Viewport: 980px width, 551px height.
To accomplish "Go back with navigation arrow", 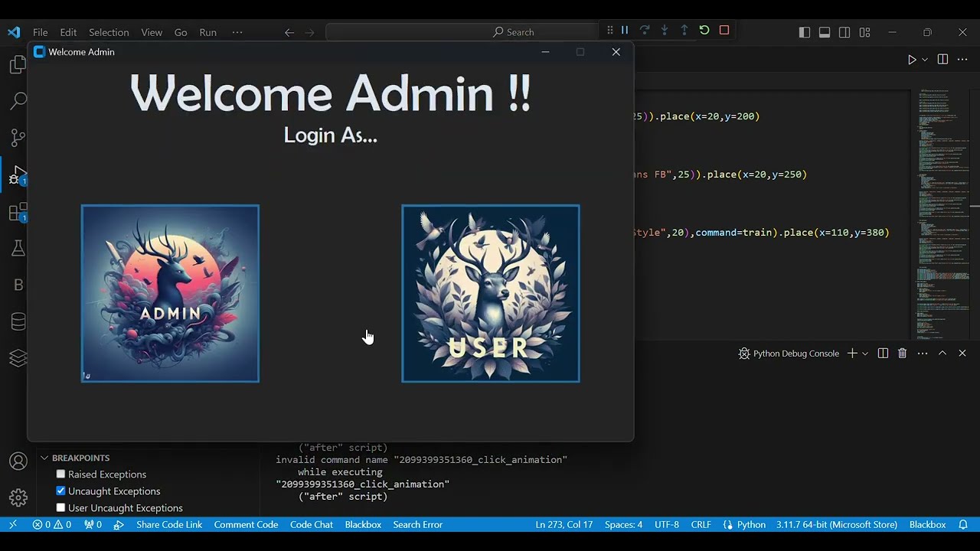I will coord(289,32).
